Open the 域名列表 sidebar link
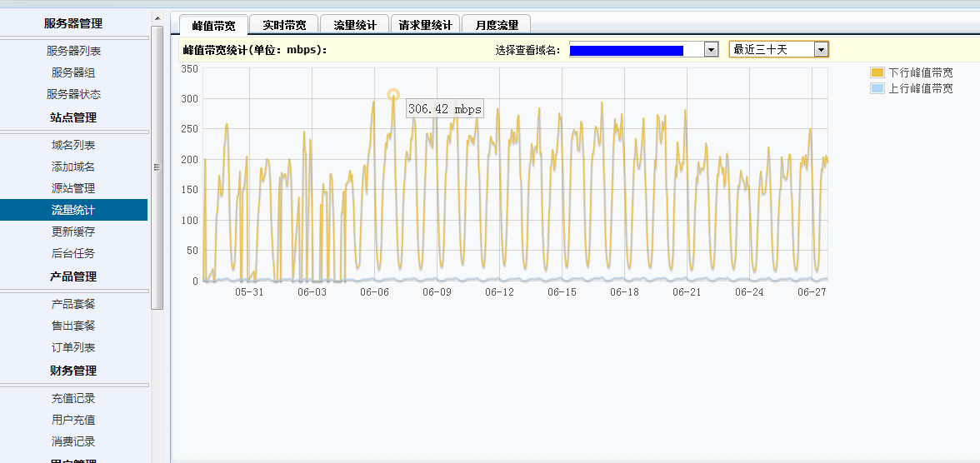 (73, 145)
